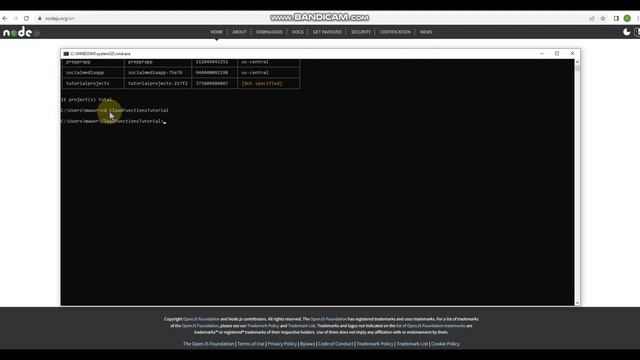The image size is (640, 360).
Task: Click the "socialmediaapp" cell in cmd table
Action: tap(85, 73)
